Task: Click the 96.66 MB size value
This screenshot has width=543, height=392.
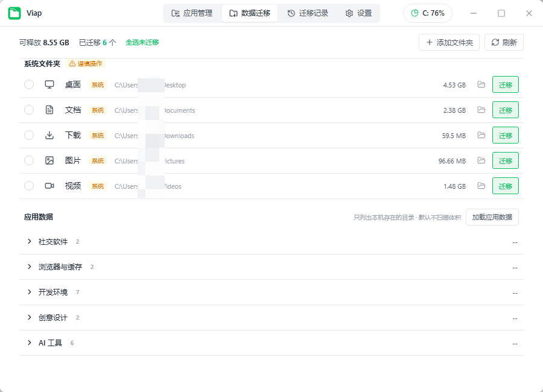Action: 452,160
